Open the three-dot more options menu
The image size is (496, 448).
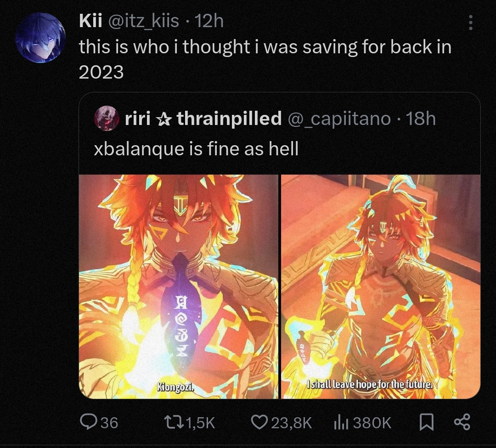(471, 23)
